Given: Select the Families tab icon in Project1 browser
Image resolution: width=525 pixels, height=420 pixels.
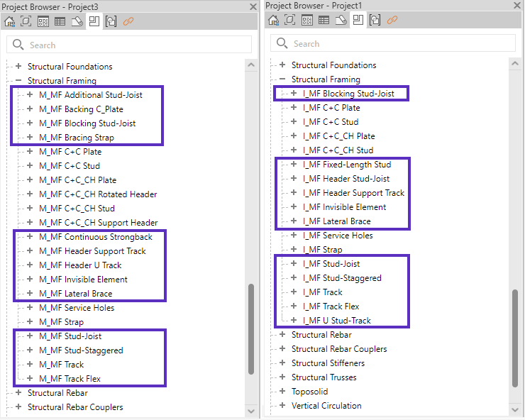Looking at the screenshot, I should coord(358,20).
